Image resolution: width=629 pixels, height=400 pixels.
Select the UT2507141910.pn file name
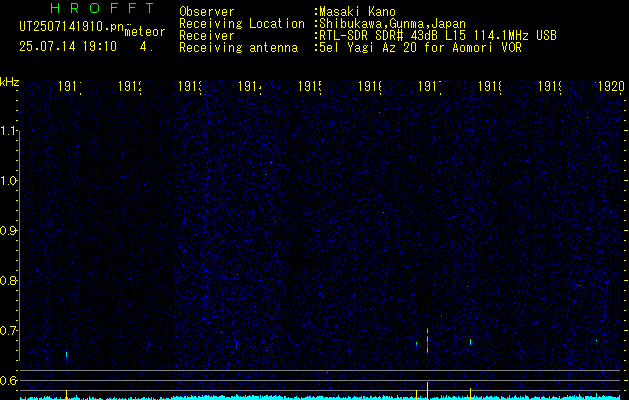(71, 27)
